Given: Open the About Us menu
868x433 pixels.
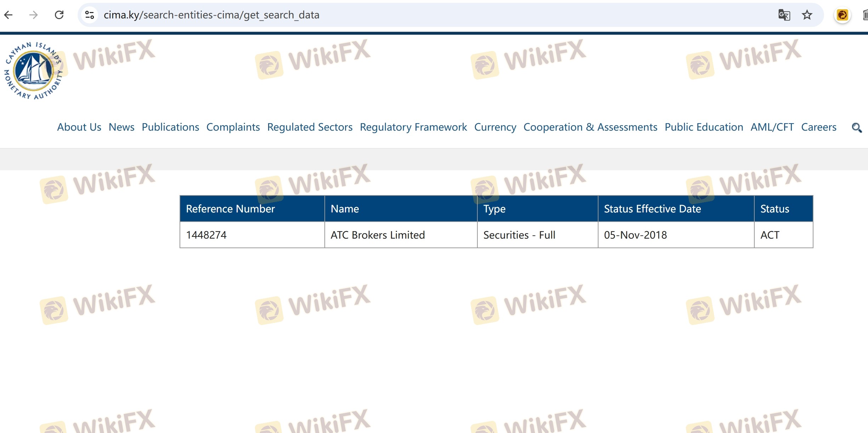Looking at the screenshot, I should 79,127.
